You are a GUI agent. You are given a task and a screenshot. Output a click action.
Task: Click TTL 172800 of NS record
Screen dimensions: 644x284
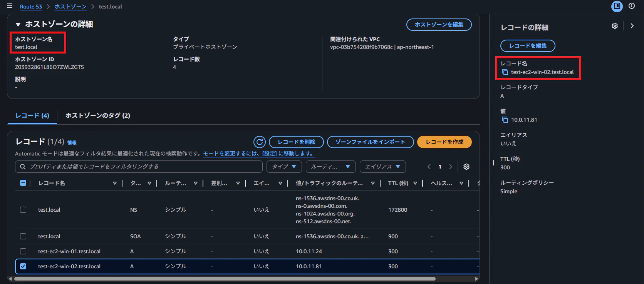pos(397,210)
